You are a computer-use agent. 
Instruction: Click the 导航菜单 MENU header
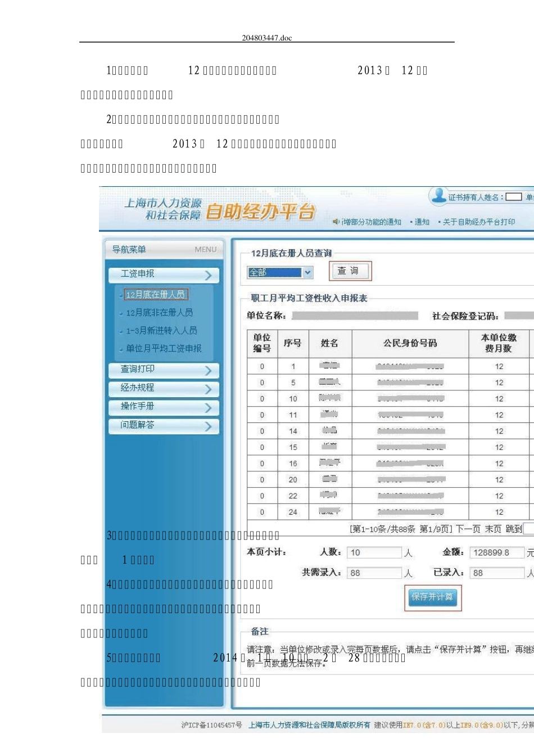pyautogui.click(x=164, y=249)
